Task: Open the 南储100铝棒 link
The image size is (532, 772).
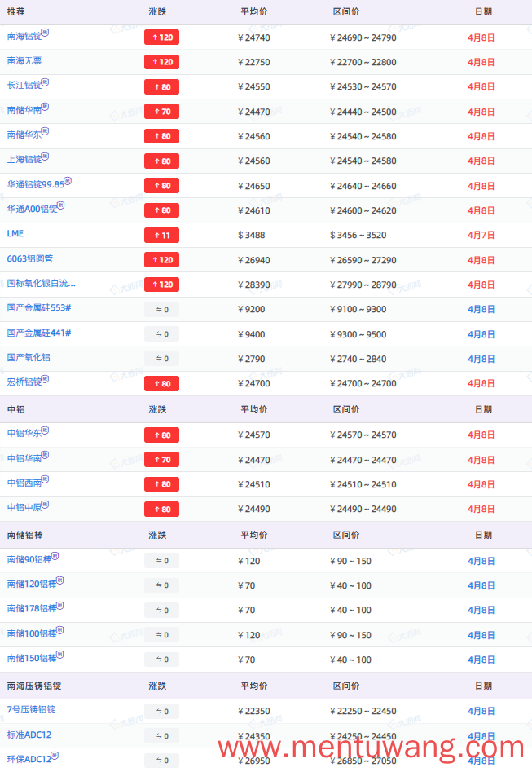Action: coord(32,634)
